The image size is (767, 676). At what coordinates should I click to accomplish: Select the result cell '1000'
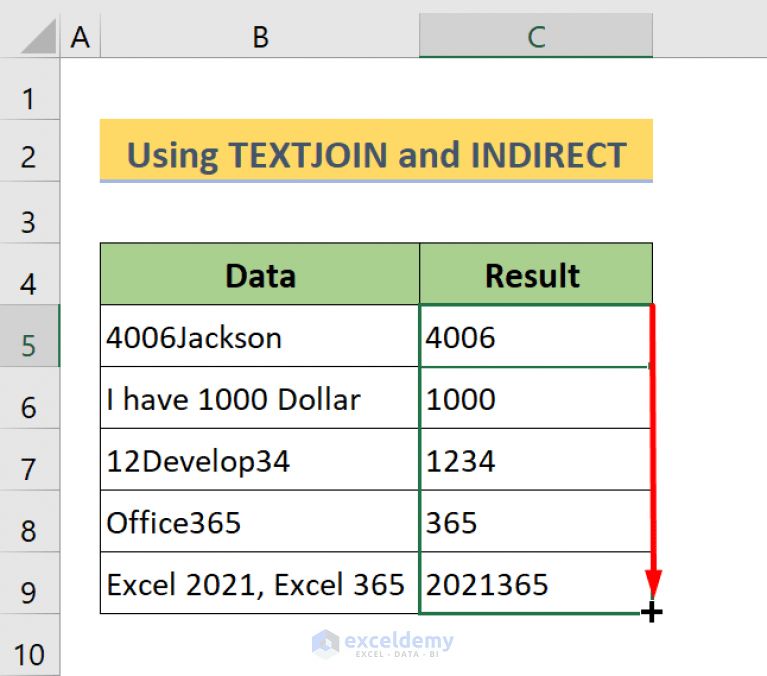tap(535, 398)
